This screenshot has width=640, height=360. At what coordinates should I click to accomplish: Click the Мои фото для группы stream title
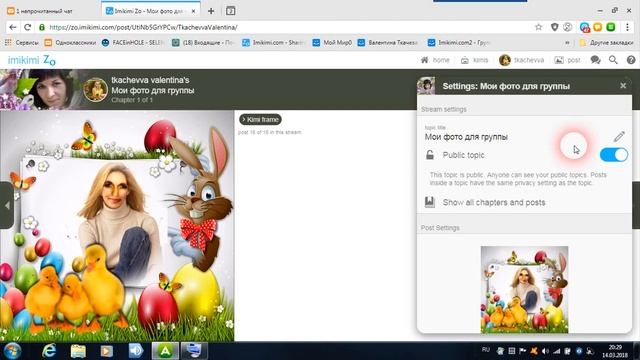coord(153,90)
